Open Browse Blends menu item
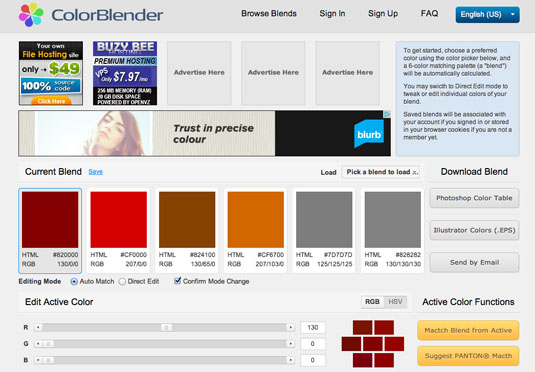This screenshot has width=535, height=372. [269, 14]
